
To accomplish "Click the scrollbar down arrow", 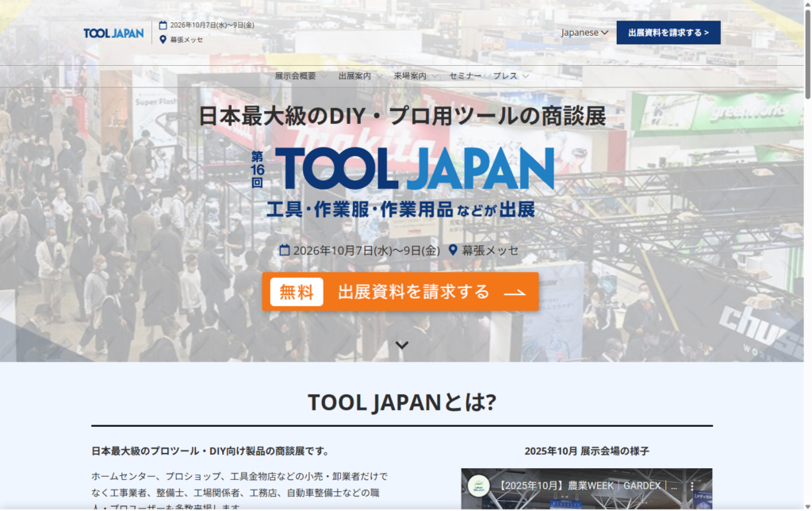I will [x=807, y=506].
